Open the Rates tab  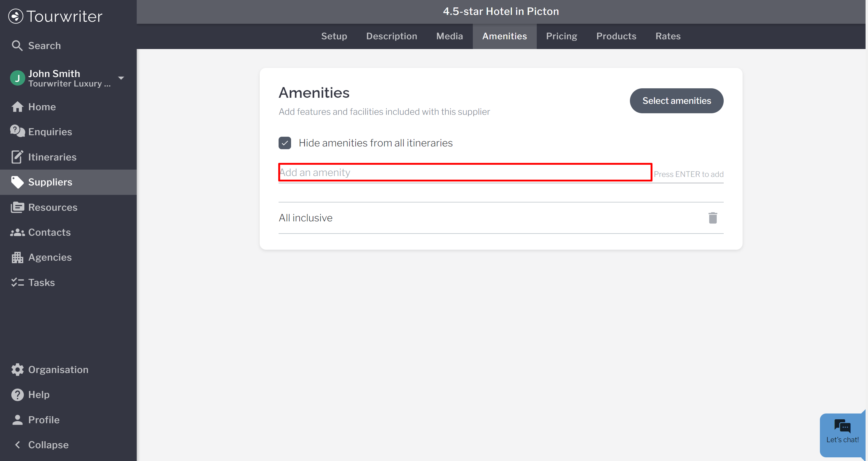667,36
